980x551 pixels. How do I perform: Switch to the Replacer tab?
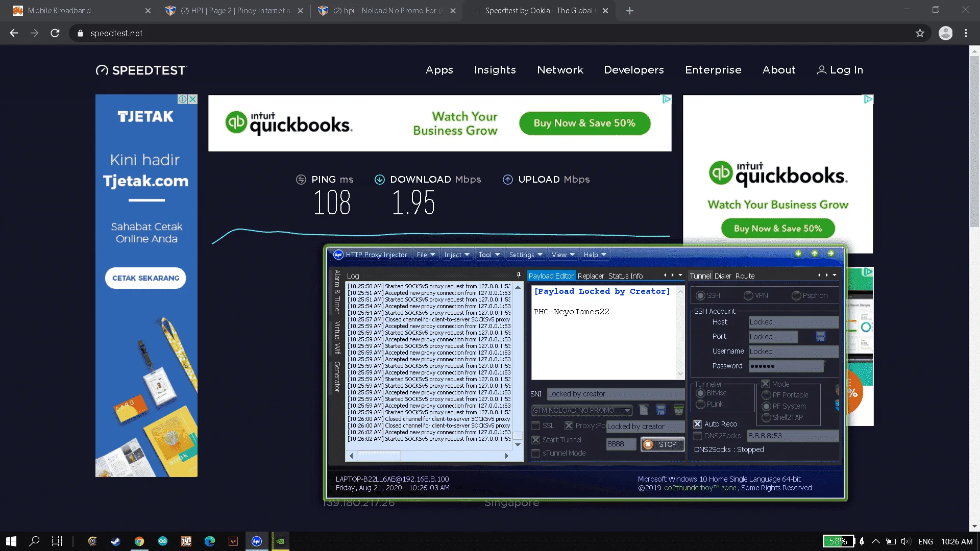tap(591, 276)
